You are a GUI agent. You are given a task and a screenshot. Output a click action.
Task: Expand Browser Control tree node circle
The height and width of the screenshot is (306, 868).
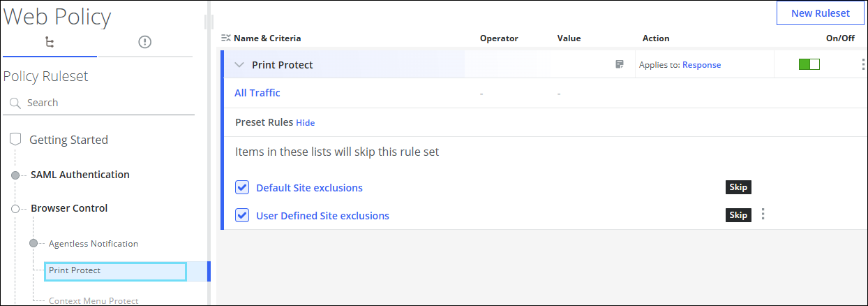click(x=15, y=208)
